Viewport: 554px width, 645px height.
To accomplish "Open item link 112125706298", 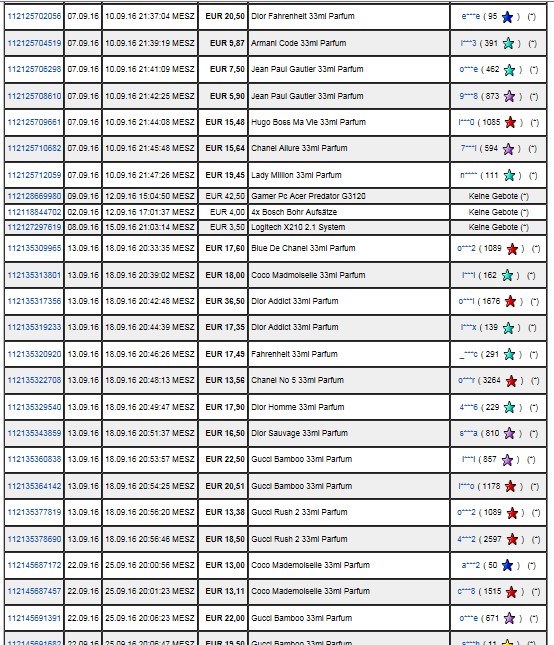I will click(34, 70).
